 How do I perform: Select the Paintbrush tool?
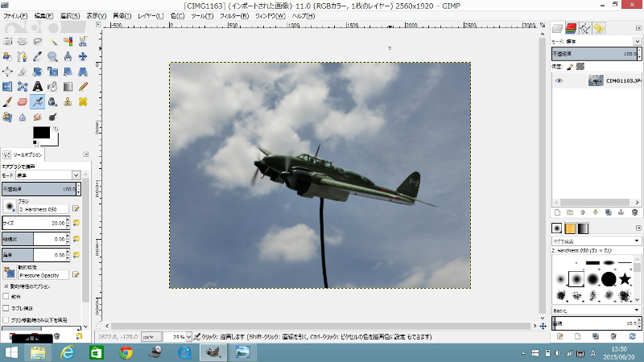click(6, 102)
